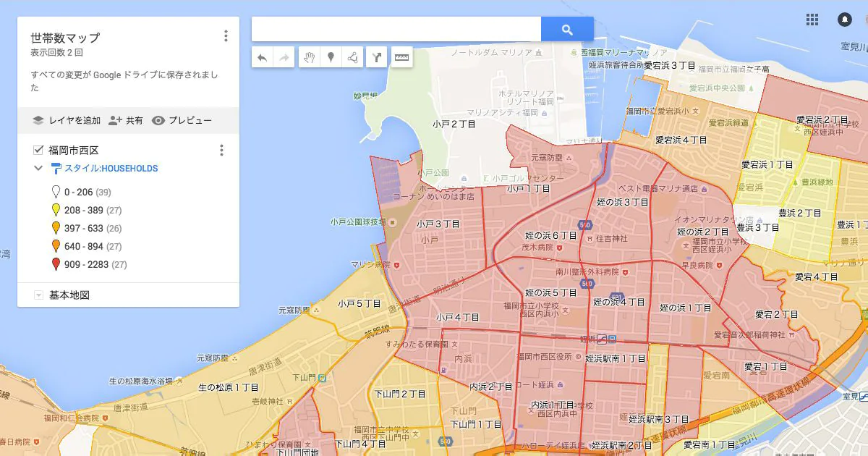Select the add marker pin tool
The height and width of the screenshot is (456, 868).
(x=331, y=57)
